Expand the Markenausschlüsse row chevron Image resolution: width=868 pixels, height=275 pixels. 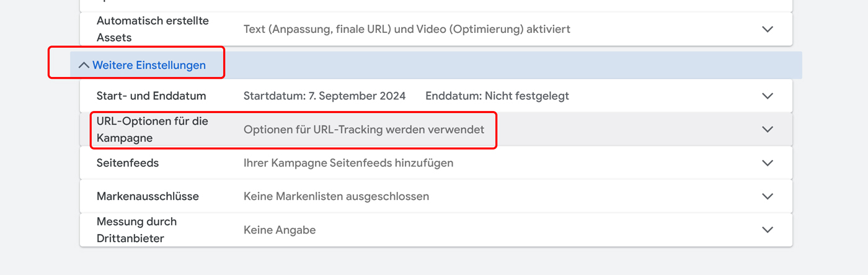pyautogui.click(x=768, y=197)
